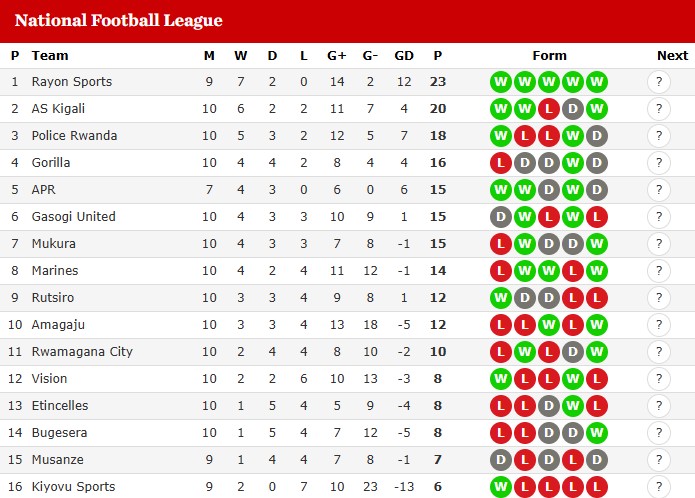Click the Next column header
This screenshot has height=498, width=695.
(672, 56)
